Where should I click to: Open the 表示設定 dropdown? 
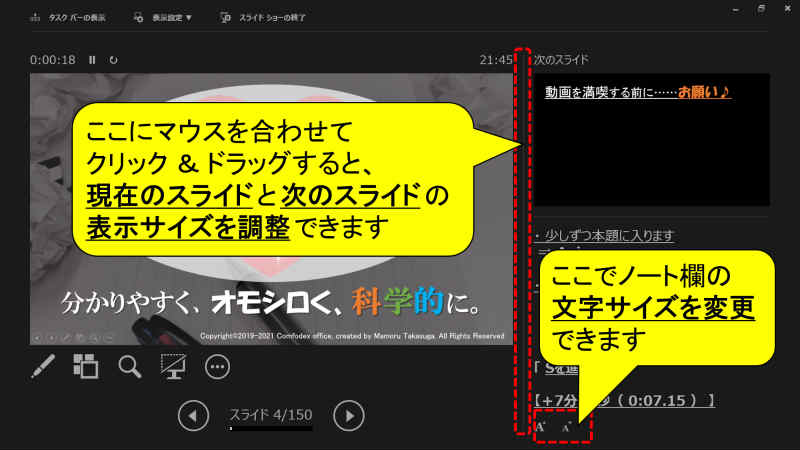(x=163, y=17)
